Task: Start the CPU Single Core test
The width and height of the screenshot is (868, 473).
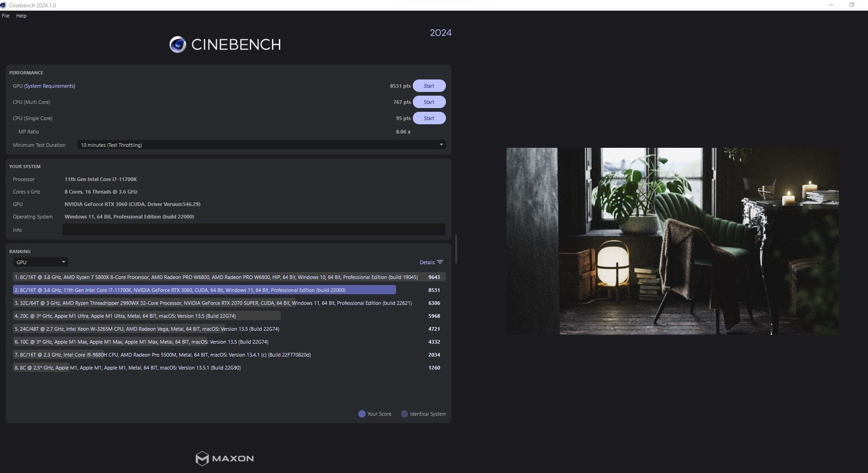Action: 429,118
